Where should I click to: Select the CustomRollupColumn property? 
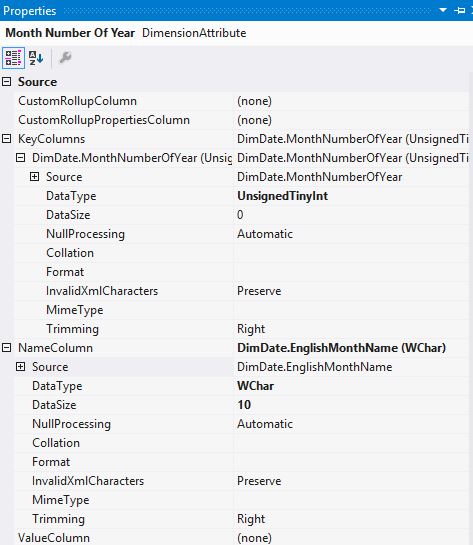[78, 101]
